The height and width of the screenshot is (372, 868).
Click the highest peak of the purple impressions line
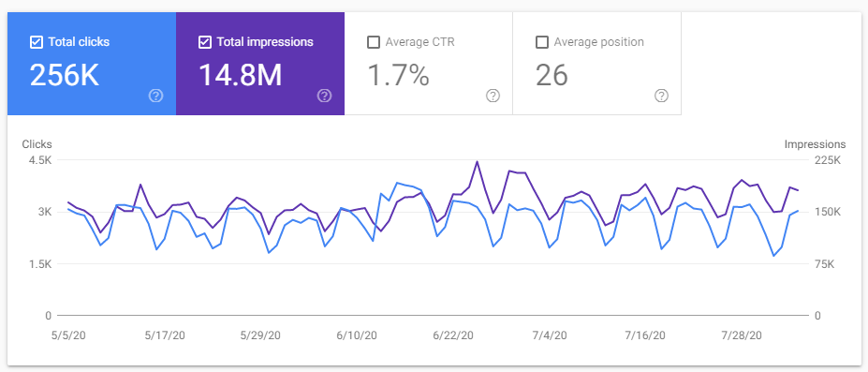(478, 162)
